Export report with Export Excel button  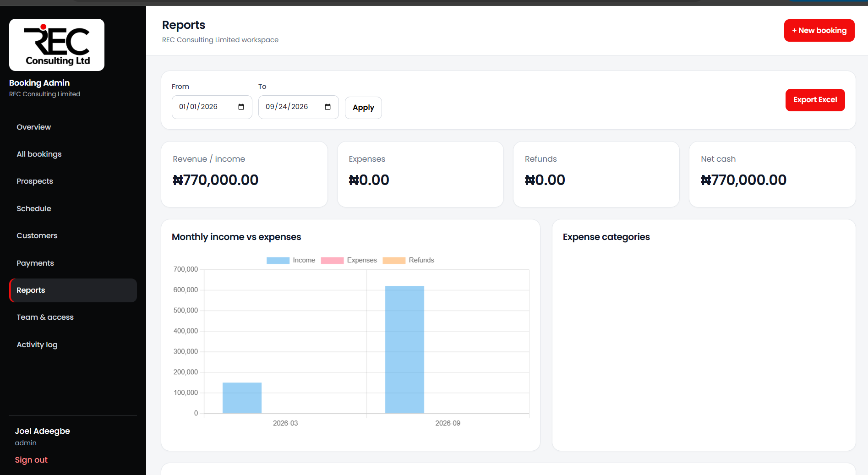coord(815,100)
